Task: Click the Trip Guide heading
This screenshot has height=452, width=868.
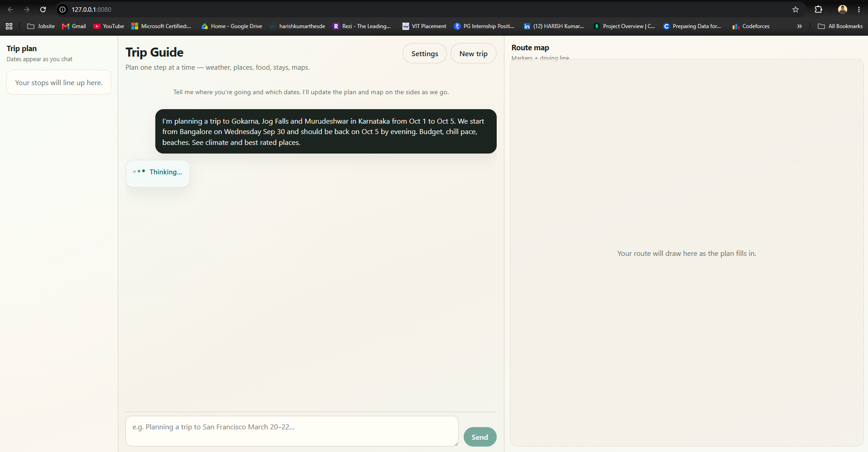Action: [x=154, y=53]
